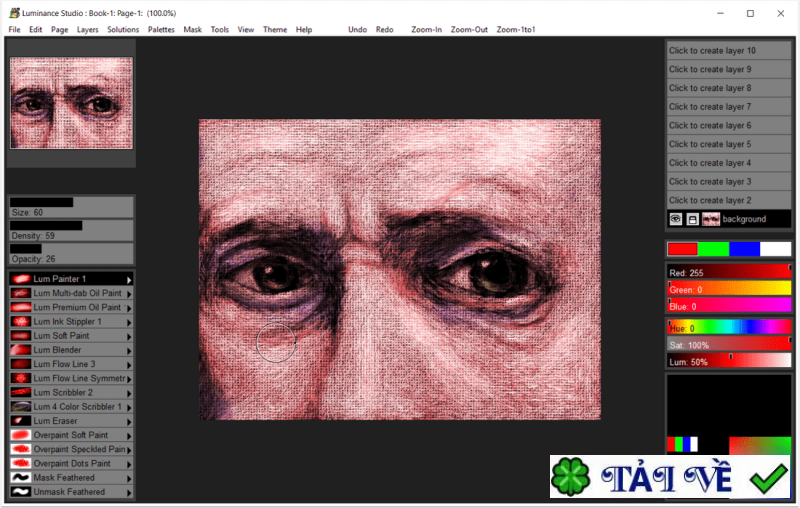This screenshot has height=508, width=800.
Task: Choose the Lum 4 Color Scribbler 1 icon
Action: point(21,407)
